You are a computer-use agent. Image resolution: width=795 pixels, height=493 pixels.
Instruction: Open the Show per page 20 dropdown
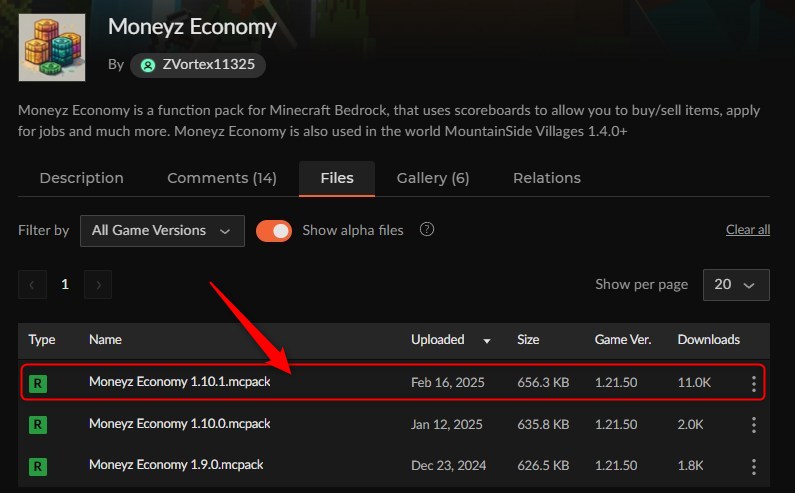tap(736, 285)
